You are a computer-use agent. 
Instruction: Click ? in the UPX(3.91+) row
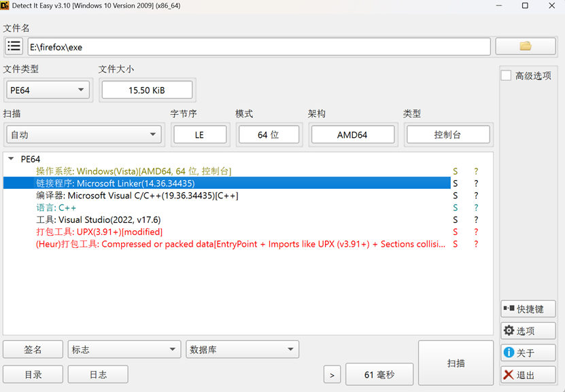pyautogui.click(x=476, y=232)
